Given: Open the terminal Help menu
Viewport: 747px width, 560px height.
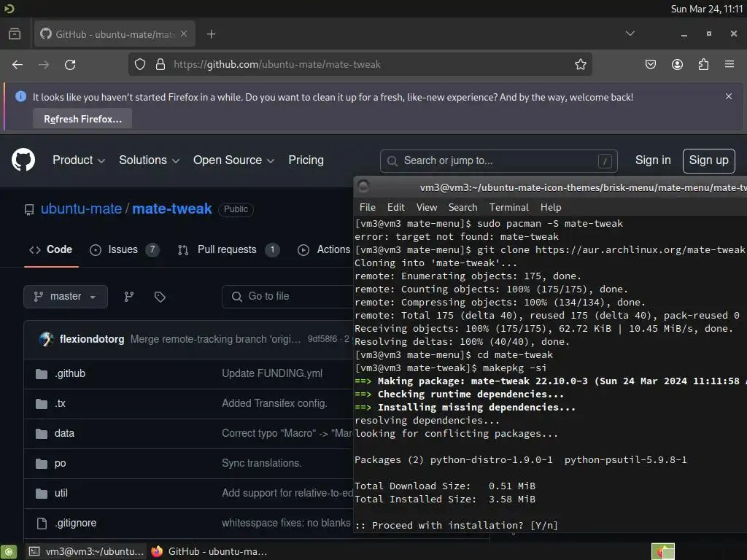Looking at the screenshot, I should tap(551, 207).
